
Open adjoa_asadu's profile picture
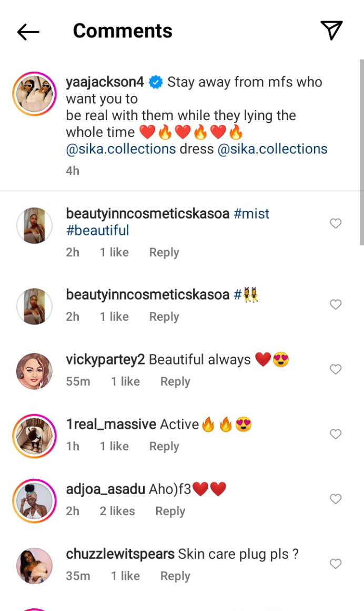click(x=35, y=500)
